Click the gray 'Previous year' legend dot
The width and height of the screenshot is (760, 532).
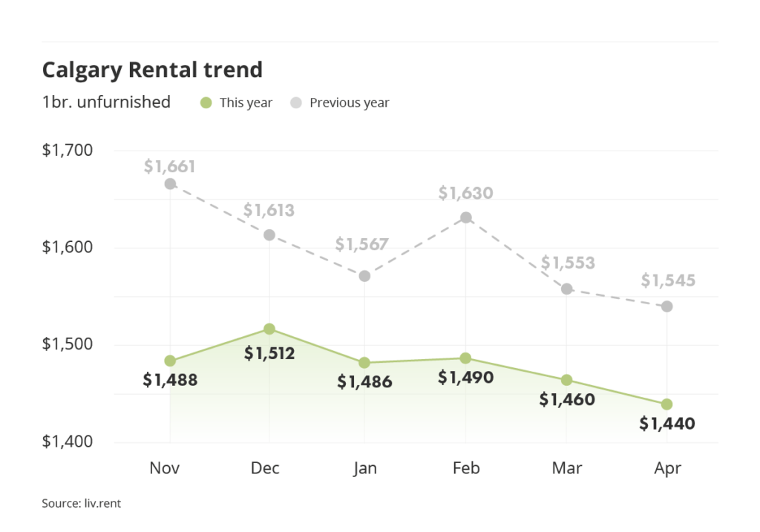click(296, 102)
